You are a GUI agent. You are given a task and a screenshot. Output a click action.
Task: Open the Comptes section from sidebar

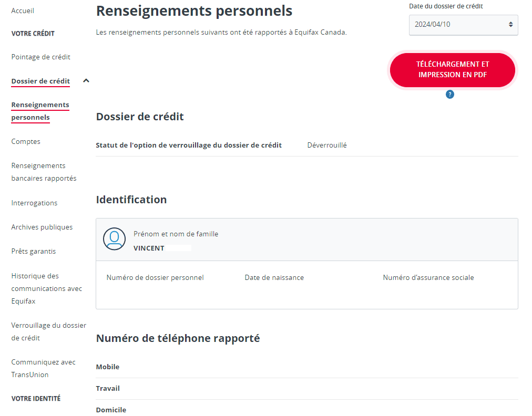point(26,141)
